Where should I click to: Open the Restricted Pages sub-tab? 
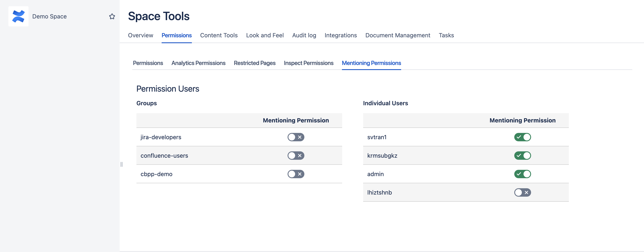[254, 63]
